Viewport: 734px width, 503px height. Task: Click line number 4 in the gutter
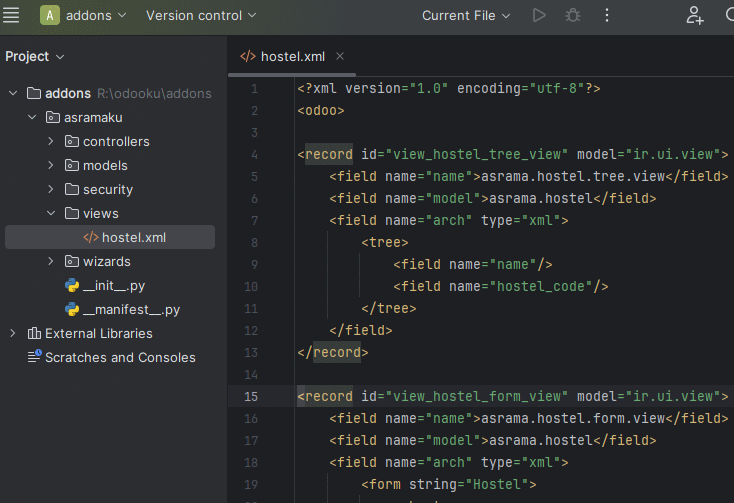coord(254,154)
